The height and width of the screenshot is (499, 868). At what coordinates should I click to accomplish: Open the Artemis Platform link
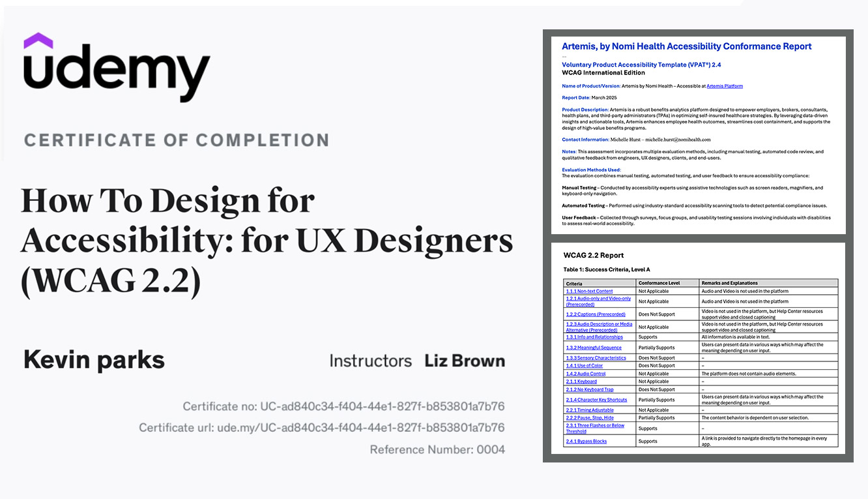tap(725, 85)
